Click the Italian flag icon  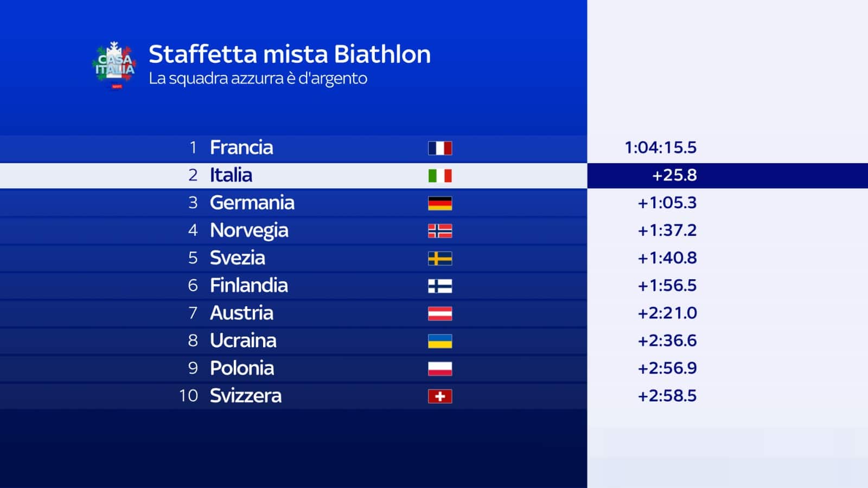439,176
